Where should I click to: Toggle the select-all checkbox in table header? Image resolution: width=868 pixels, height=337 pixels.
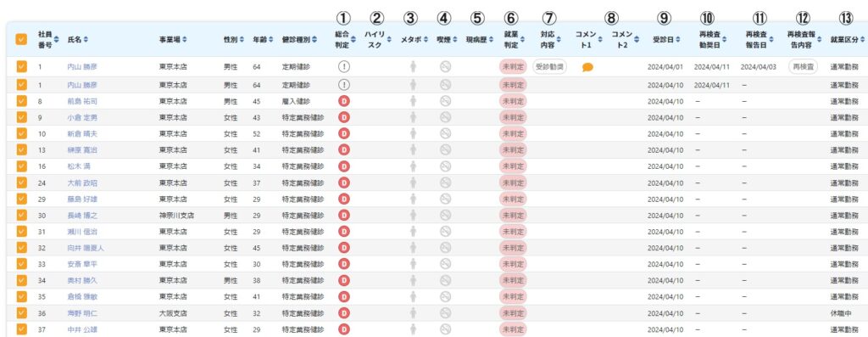coord(21,39)
